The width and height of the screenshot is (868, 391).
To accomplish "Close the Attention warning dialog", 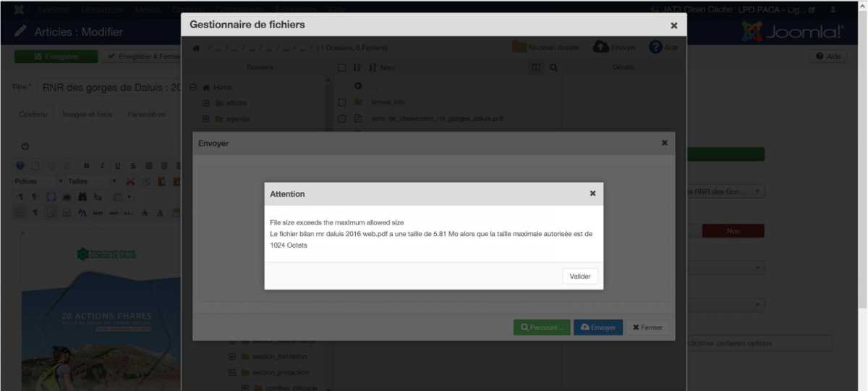I will [x=592, y=193].
